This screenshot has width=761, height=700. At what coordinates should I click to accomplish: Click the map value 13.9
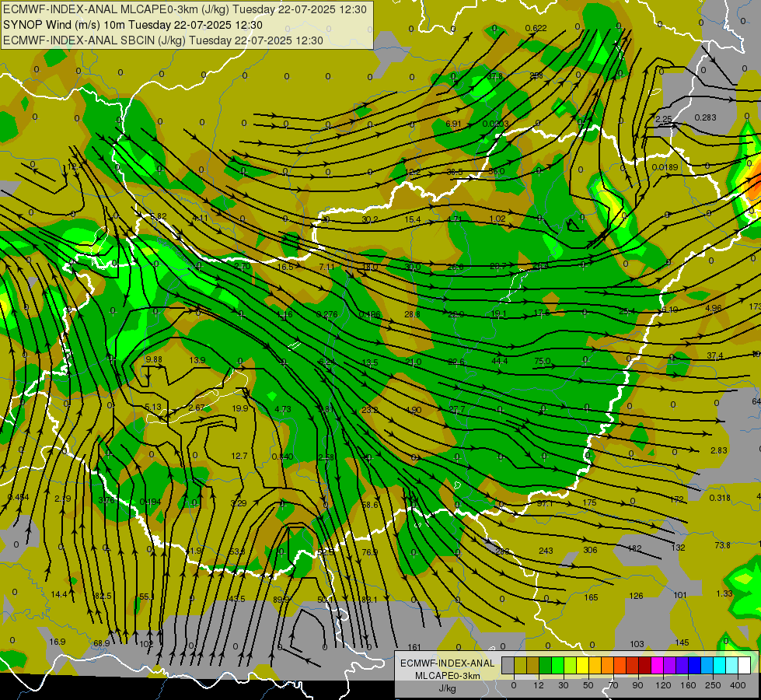coord(197,360)
